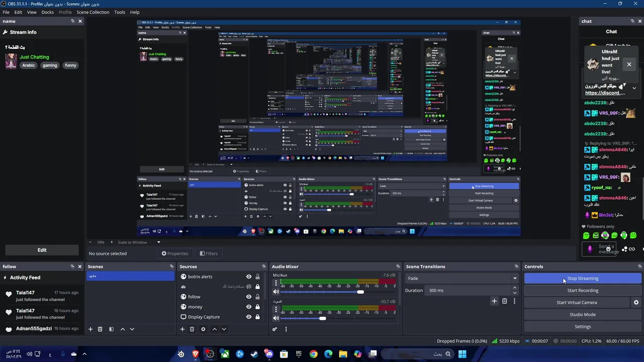Expand the pinned Discord chat message

tap(634, 88)
